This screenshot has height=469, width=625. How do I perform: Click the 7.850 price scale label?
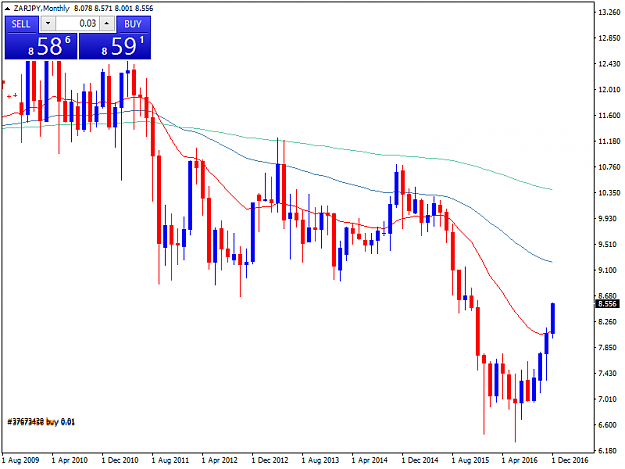pyautogui.click(x=609, y=347)
